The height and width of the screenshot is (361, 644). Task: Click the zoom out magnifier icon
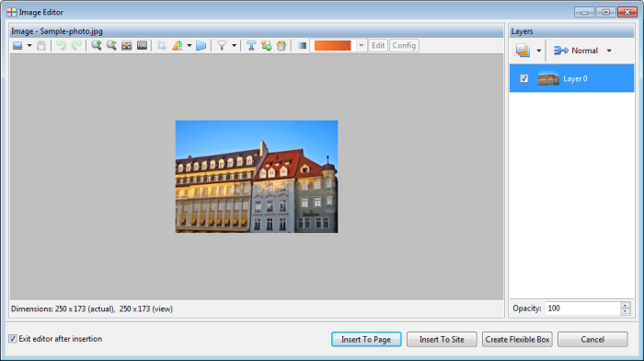click(x=111, y=46)
